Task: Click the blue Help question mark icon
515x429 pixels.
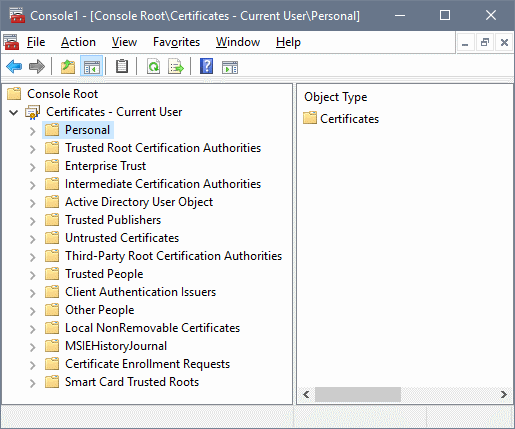Action: pyautogui.click(x=206, y=66)
